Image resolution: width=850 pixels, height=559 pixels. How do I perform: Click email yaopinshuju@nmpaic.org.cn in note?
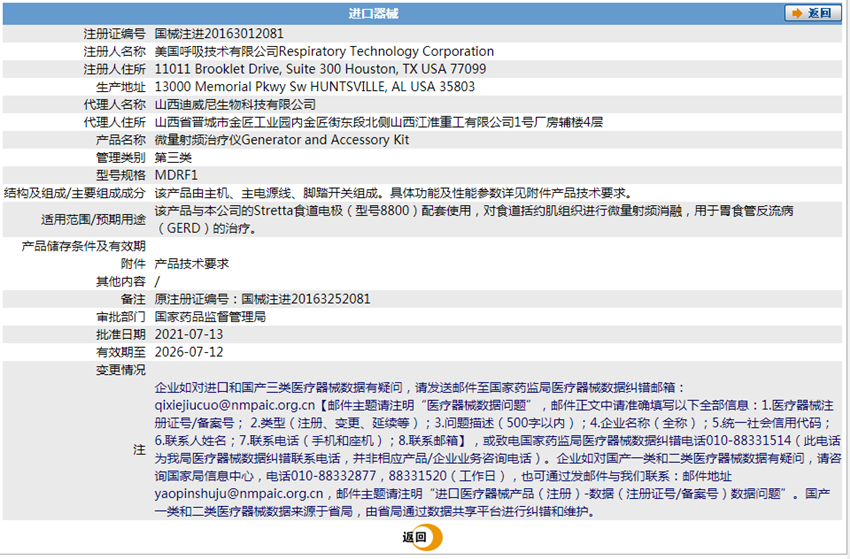tap(239, 493)
